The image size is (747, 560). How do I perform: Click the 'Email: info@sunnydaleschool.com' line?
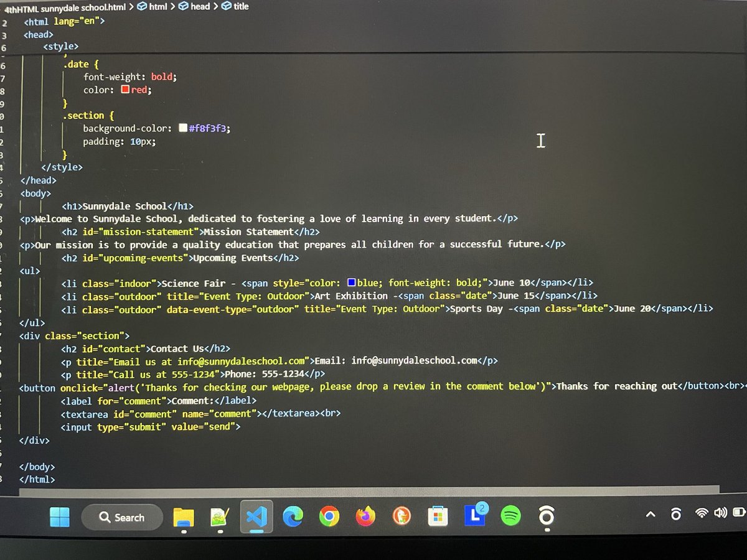(280, 360)
